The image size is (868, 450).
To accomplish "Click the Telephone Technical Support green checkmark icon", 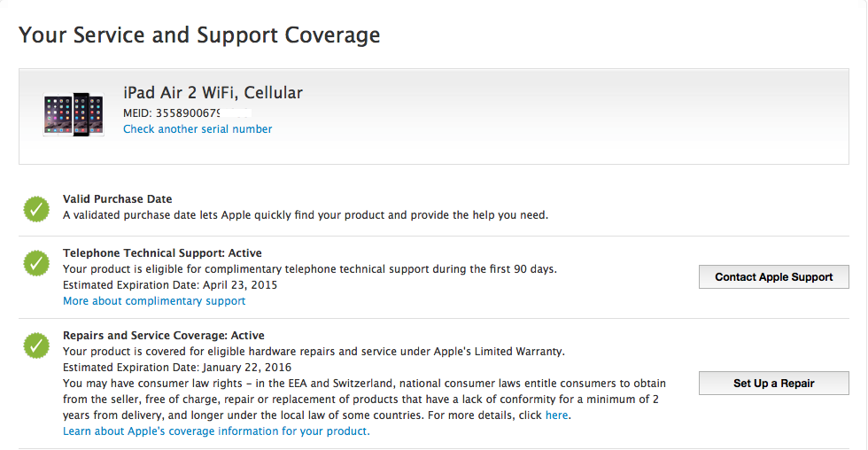I will (x=36, y=263).
